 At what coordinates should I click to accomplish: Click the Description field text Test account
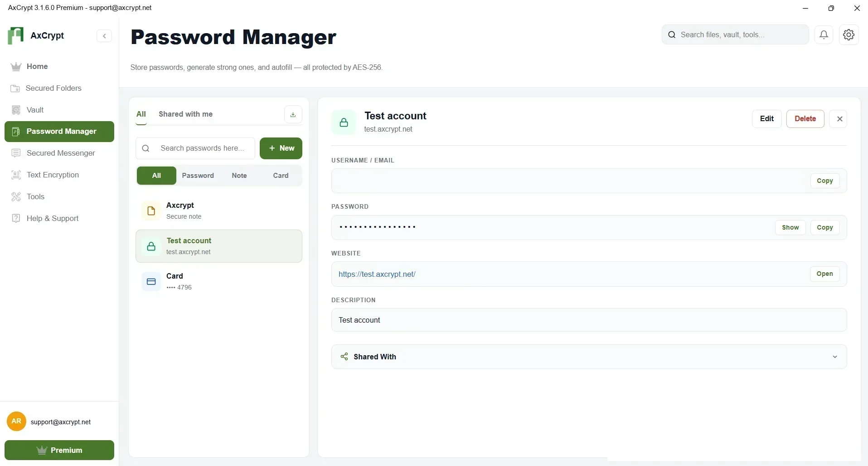pyautogui.click(x=359, y=320)
